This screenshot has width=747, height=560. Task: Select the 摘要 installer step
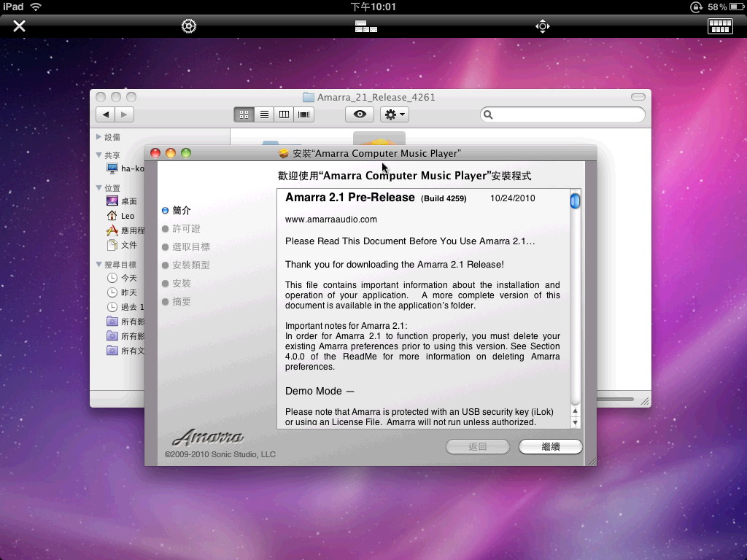[177, 301]
